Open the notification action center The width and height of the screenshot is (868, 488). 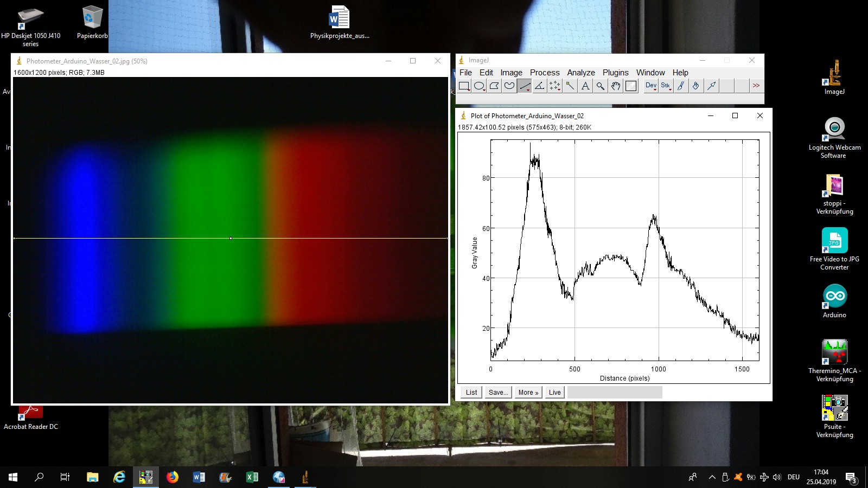pyautogui.click(x=851, y=477)
